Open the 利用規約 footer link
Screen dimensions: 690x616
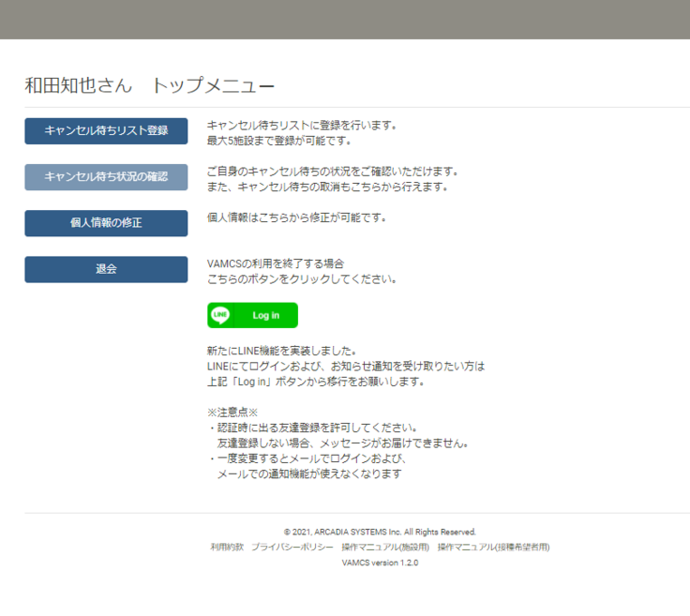(227, 547)
